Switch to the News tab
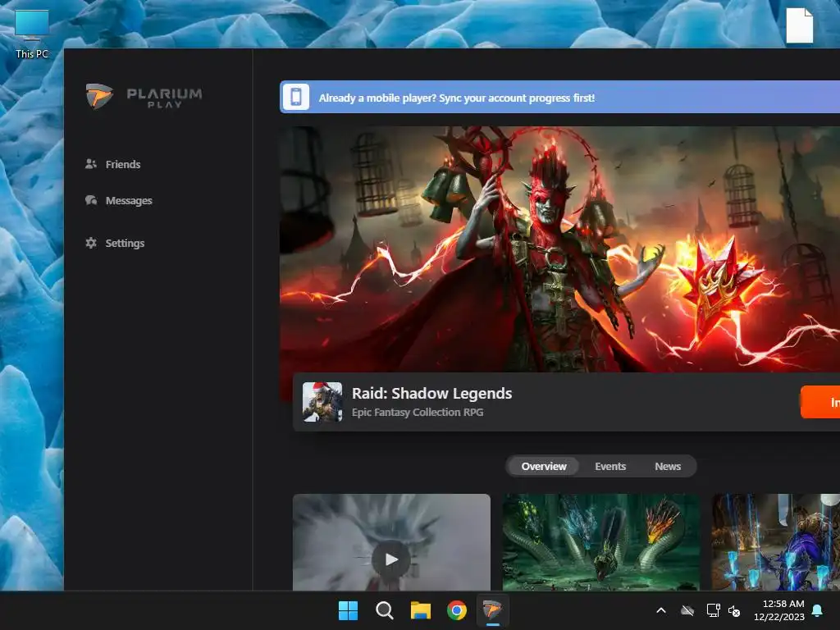 (668, 466)
